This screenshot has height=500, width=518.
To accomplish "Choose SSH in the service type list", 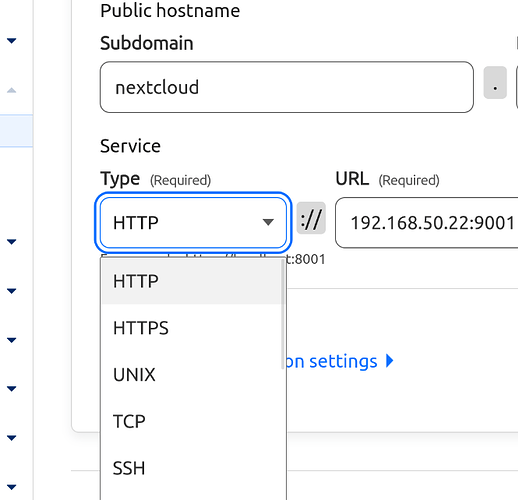I will 192,468.
